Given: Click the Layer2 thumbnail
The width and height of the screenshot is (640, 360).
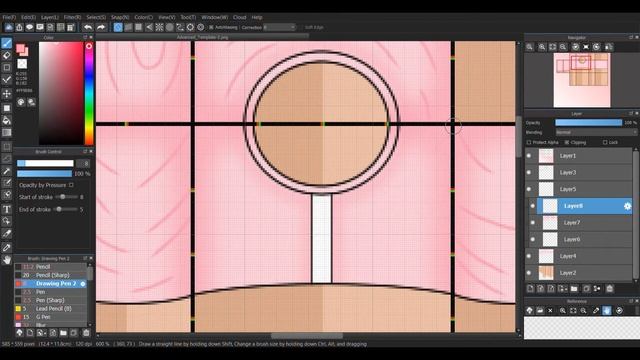Looking at the screenshot, I should [x=546, y=273].
